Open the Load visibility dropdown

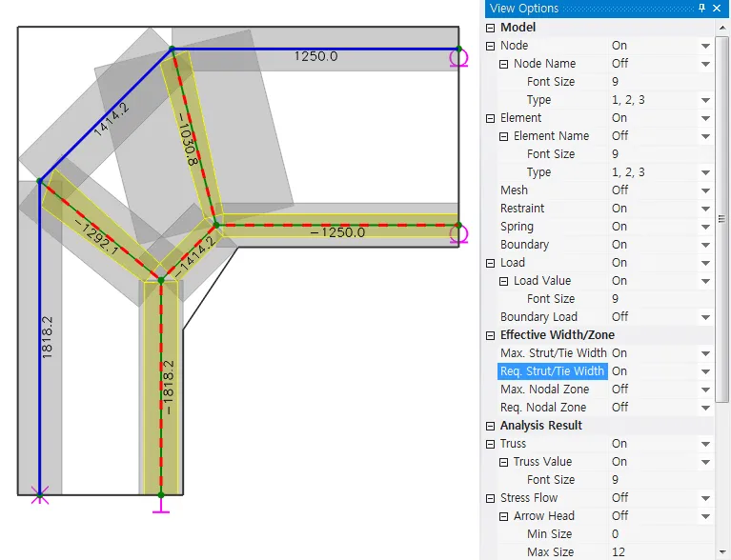tap(705, 263)
